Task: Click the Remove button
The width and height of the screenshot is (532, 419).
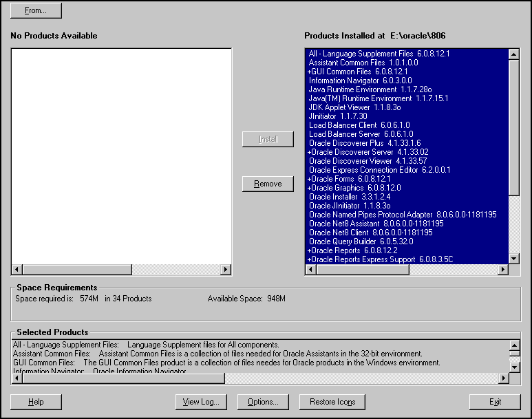Action: click(268, 184)
